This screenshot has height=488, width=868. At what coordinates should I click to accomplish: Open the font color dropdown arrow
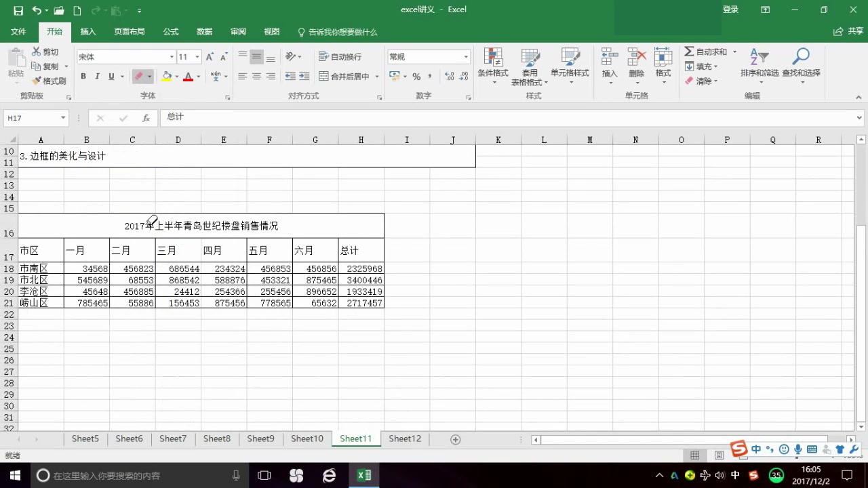(x=198, y=77)
